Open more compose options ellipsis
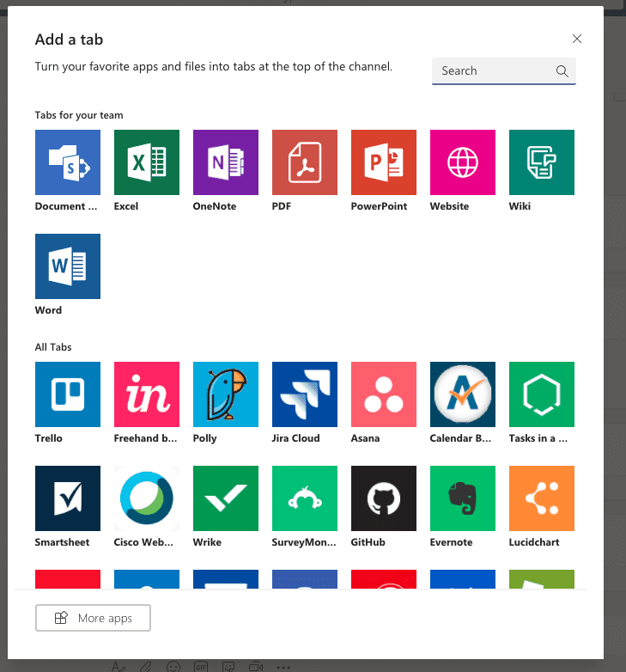 point(283,668)
